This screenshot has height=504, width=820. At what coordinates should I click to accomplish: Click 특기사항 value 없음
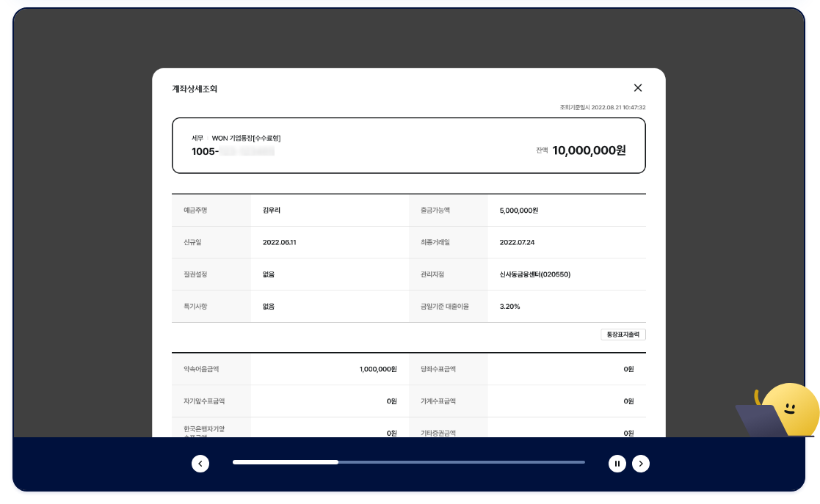pos(268,307)
